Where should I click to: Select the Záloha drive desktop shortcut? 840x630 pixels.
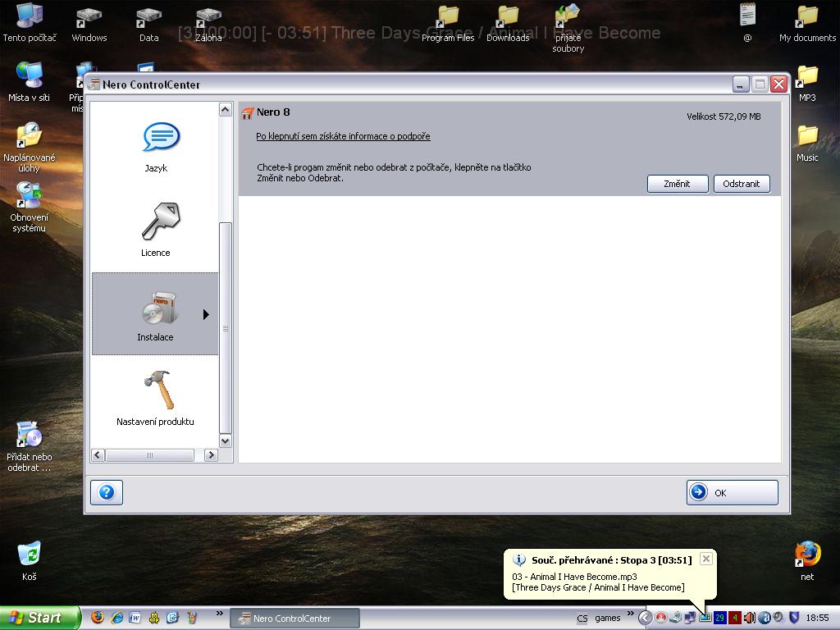coord(208,25)
